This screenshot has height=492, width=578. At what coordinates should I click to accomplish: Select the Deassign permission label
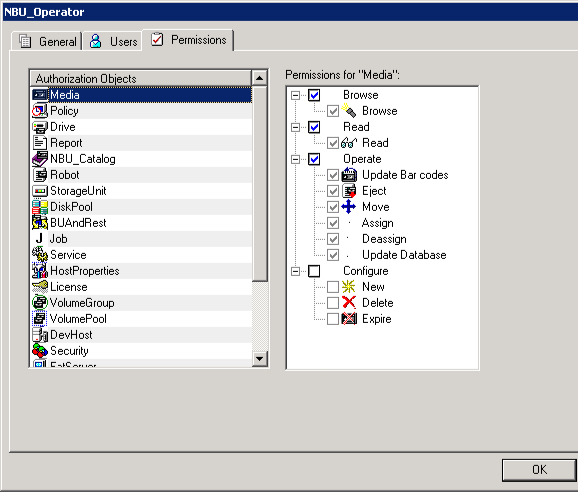click(x=384, y=239)
